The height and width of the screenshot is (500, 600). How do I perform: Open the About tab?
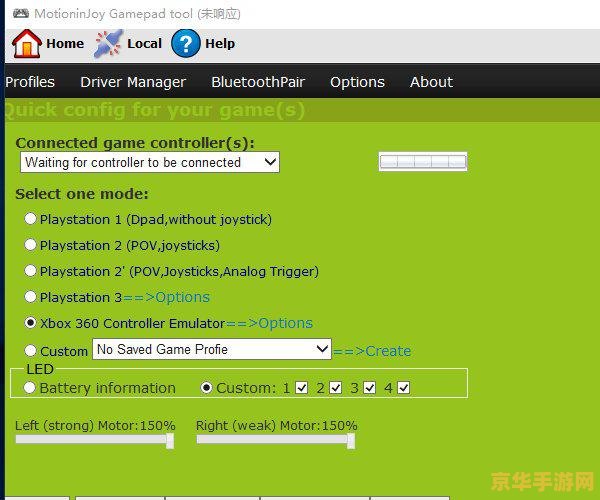431,82
